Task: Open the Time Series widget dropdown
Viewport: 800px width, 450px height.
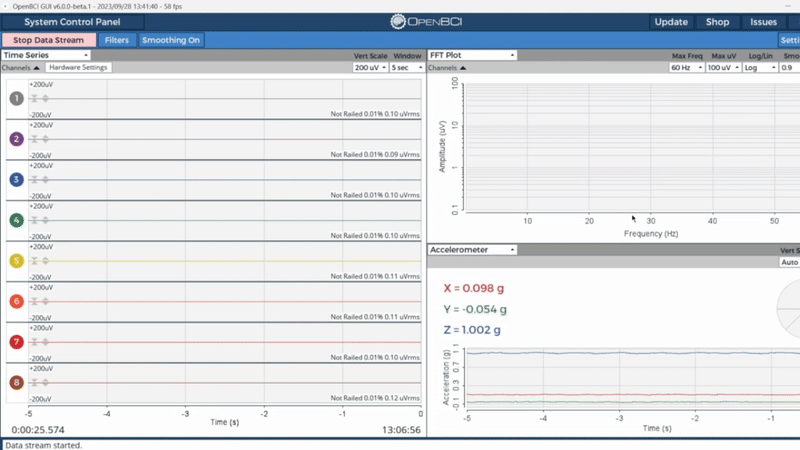Action: click(46, 55)
